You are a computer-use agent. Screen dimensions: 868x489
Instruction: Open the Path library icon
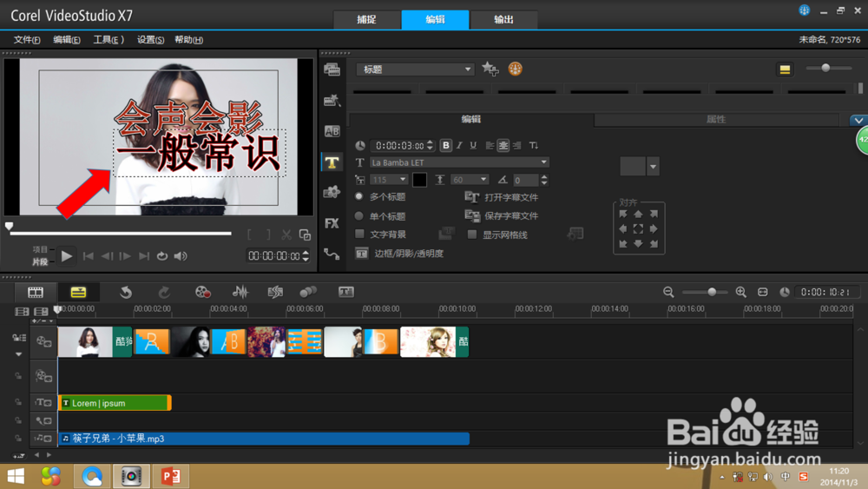(332, 254)
